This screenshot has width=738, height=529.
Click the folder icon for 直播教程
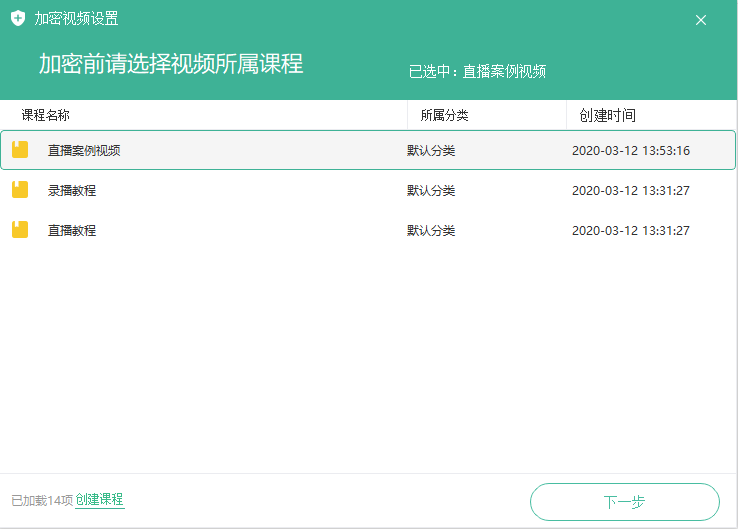(20, 230)
